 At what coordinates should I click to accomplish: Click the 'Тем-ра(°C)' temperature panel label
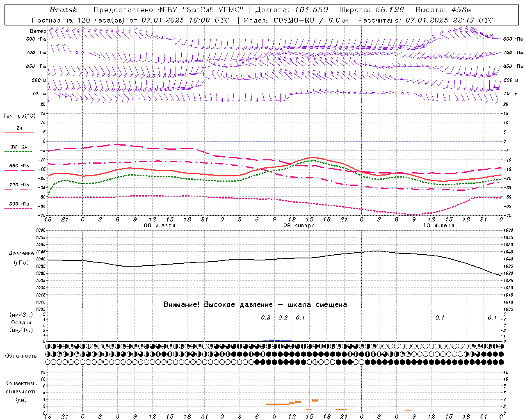coord(19,116)
